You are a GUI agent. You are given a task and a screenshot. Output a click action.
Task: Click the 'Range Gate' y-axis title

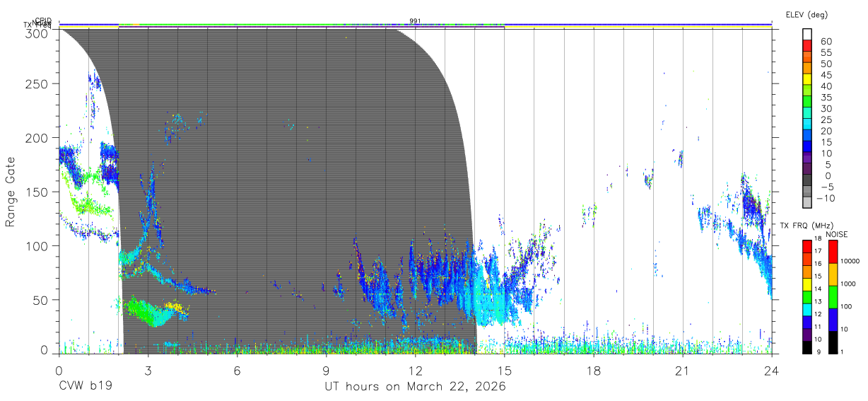(11, 191)
